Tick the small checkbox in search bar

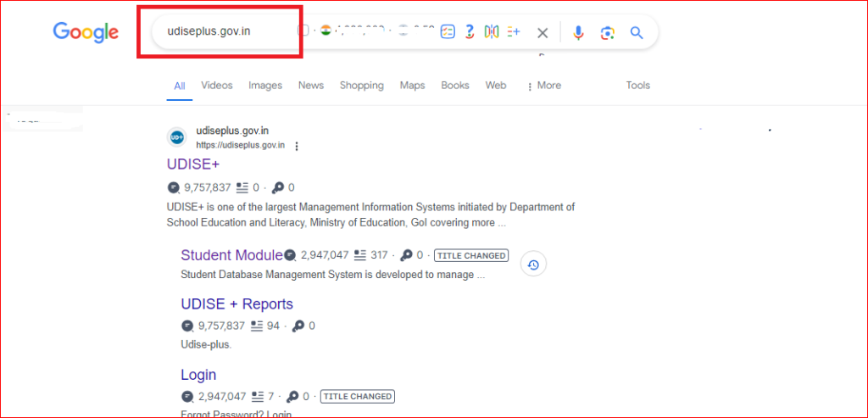(303, 31)
